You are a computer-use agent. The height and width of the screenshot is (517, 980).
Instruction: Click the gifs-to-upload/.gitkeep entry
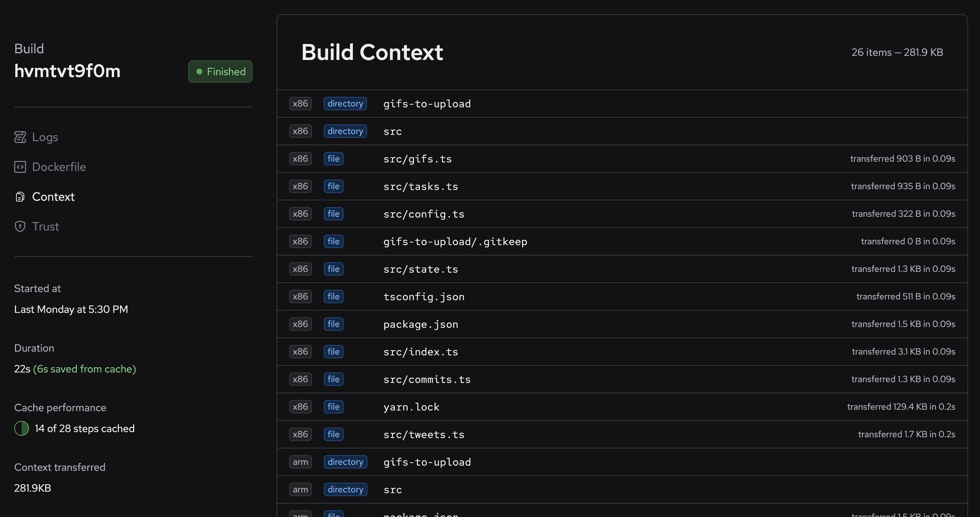455,241
